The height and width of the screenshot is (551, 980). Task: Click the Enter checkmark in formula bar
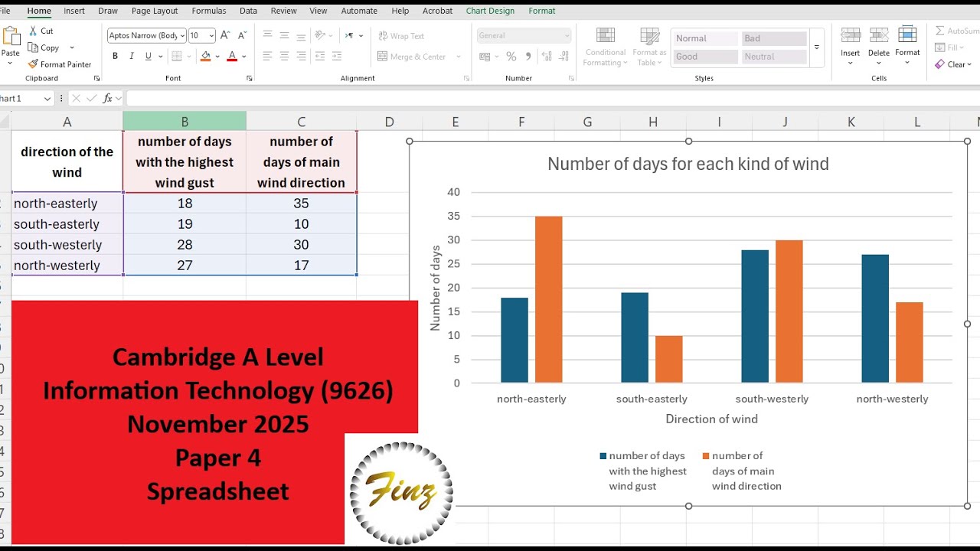(92, 98)
